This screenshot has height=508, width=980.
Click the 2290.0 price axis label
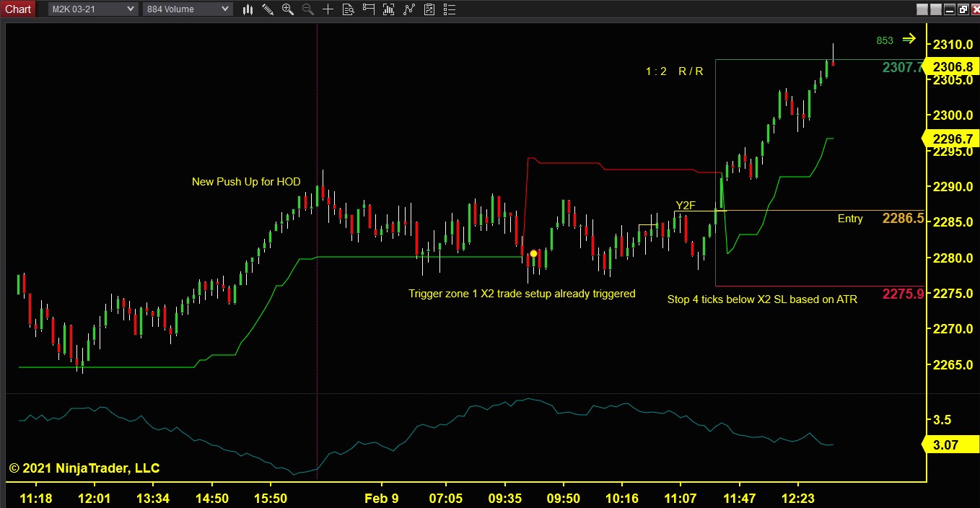953,187
